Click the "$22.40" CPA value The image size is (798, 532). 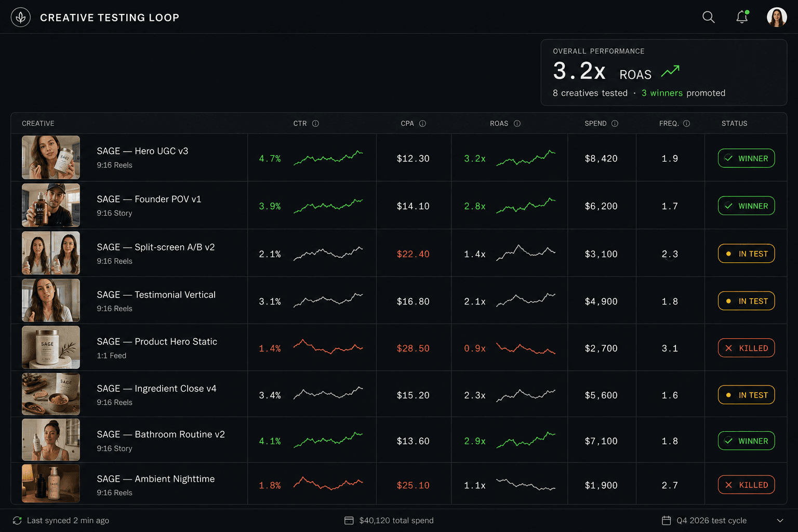point(413,254)
